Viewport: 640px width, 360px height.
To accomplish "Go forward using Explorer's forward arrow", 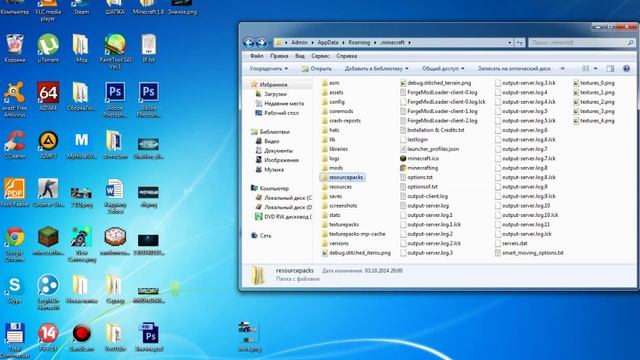I will tap(261, 42).
